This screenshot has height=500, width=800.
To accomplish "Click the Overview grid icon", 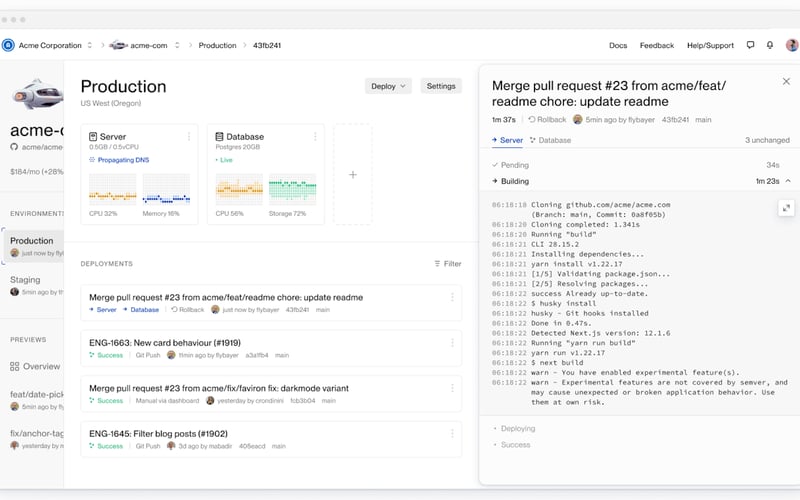I will (x=14, y=366).
